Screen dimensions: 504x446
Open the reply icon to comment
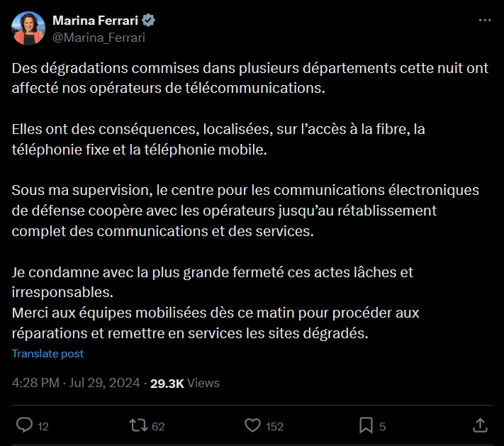coord(24,425)
